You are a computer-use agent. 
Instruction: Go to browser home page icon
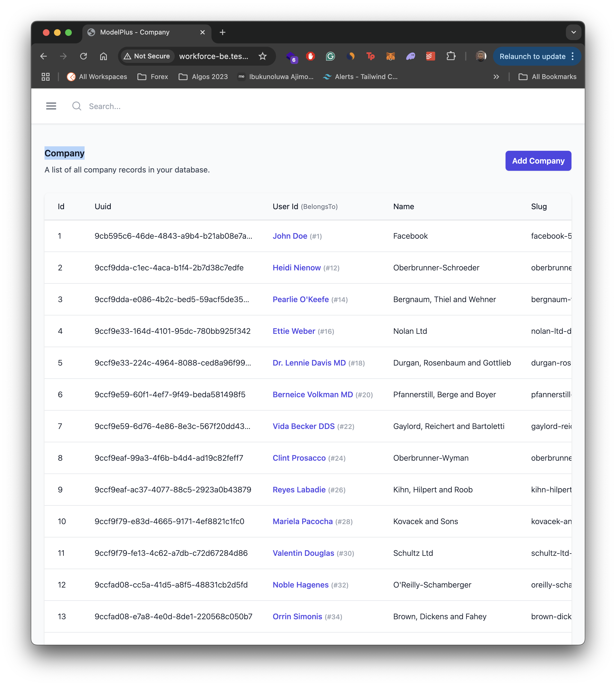click(x=104, y=56)
